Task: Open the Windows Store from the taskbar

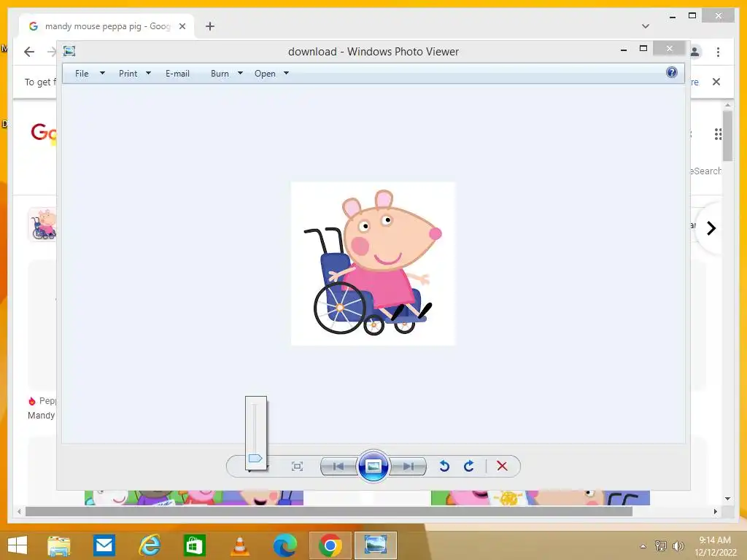Action: pyautogui.click(x=194, y=545)
